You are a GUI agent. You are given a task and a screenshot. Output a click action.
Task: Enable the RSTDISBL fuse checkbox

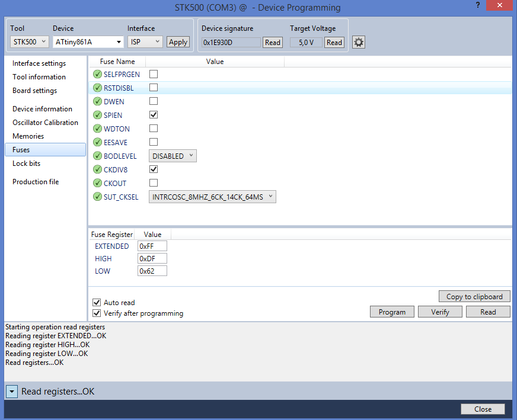tap(154, 88)
